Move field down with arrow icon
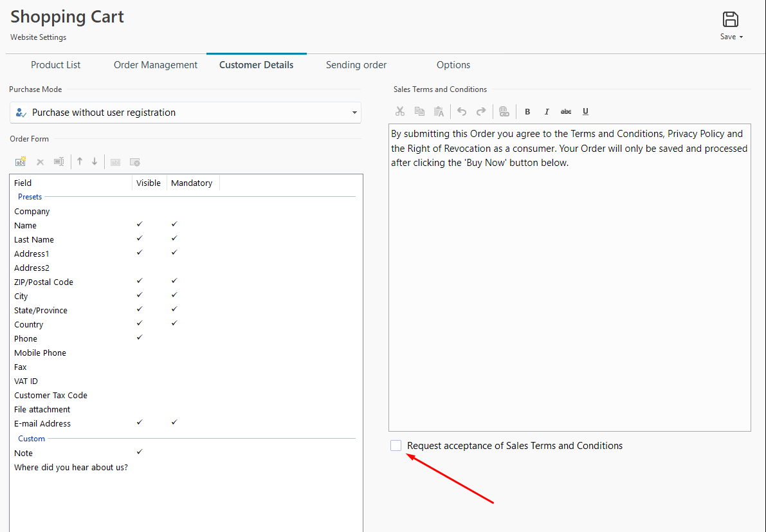Viewport: 766px width, 532px height. pyautogui.click(x=95, y=161)
